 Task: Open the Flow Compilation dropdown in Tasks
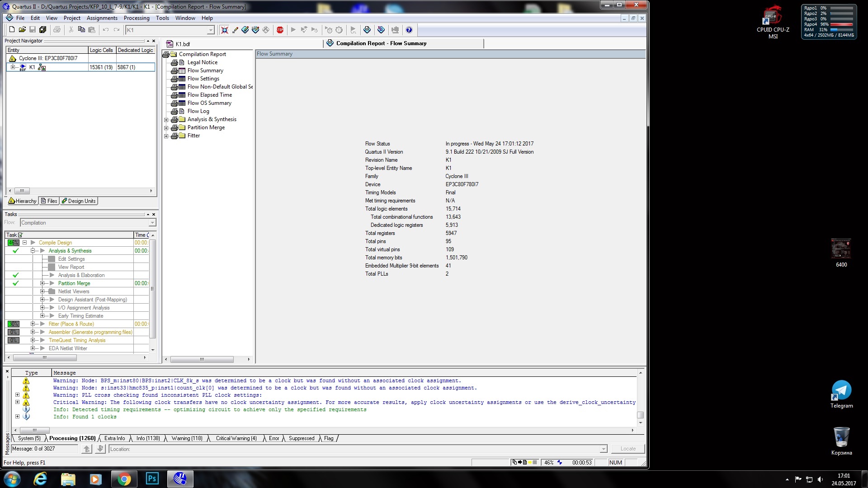pos(152,223)
